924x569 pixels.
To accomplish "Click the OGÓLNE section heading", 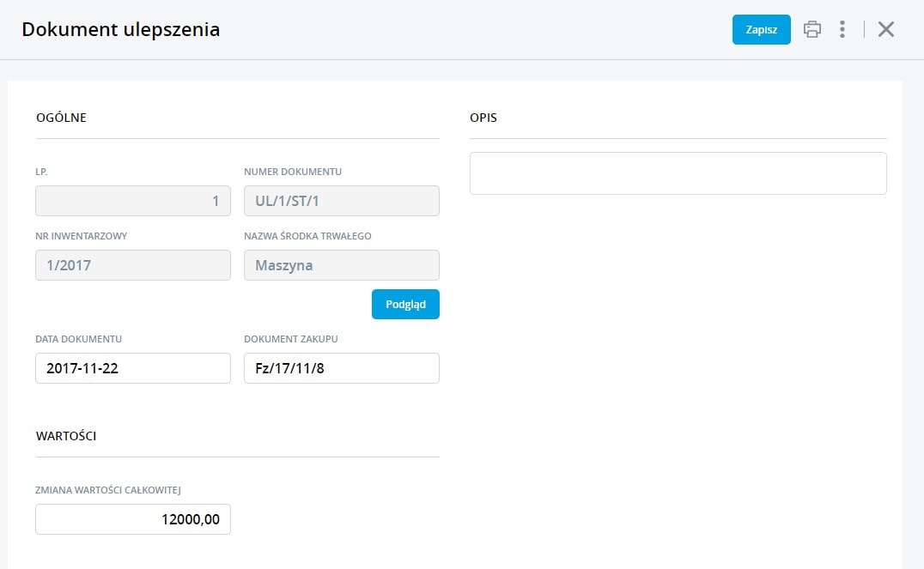I will [x=61, y=118].
